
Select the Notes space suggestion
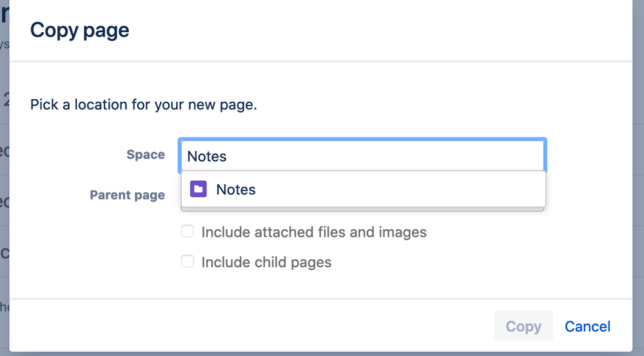tap(236, 189)
